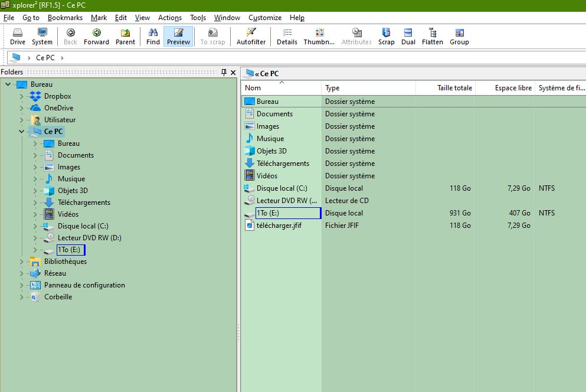The image size is (586, 392).
Task: Select Corbeille in the folder tree
Action: coord(58,297)
